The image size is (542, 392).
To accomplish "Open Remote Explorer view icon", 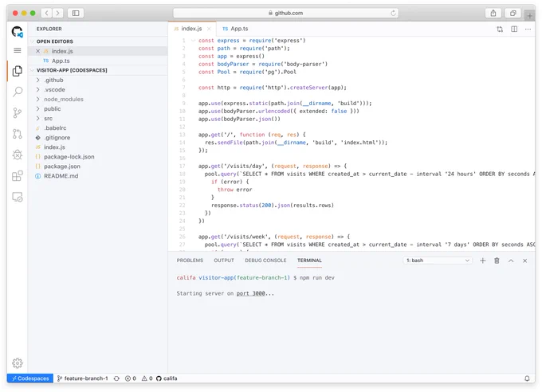I will [x=18, y=197].
